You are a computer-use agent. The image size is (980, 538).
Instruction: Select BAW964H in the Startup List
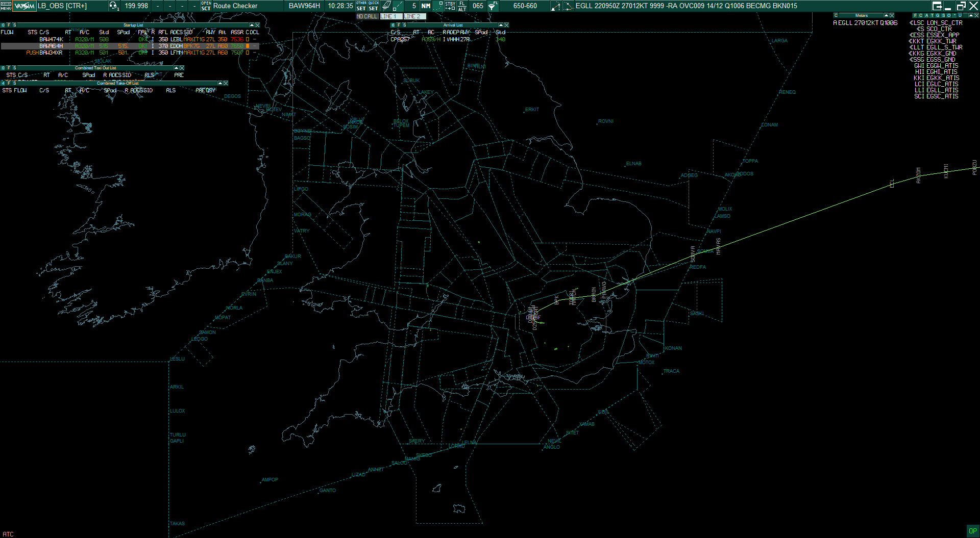(x=51, y=45)
